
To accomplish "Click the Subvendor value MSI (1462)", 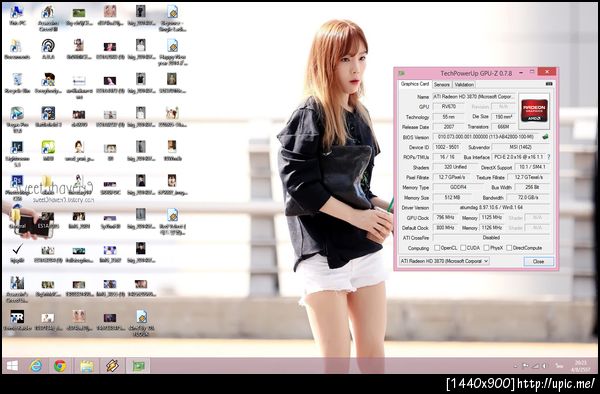I will click(x=521, y=147).
